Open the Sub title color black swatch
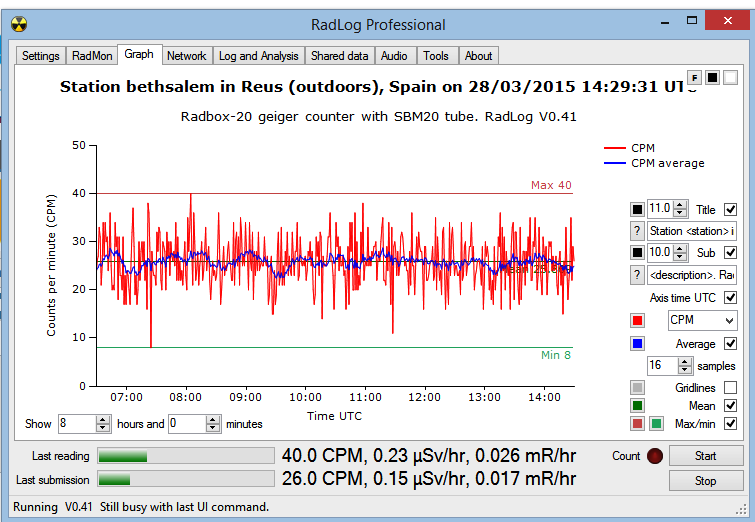Image resolution: width=755 pixels, height=522 pixels. tap(637, 252)
